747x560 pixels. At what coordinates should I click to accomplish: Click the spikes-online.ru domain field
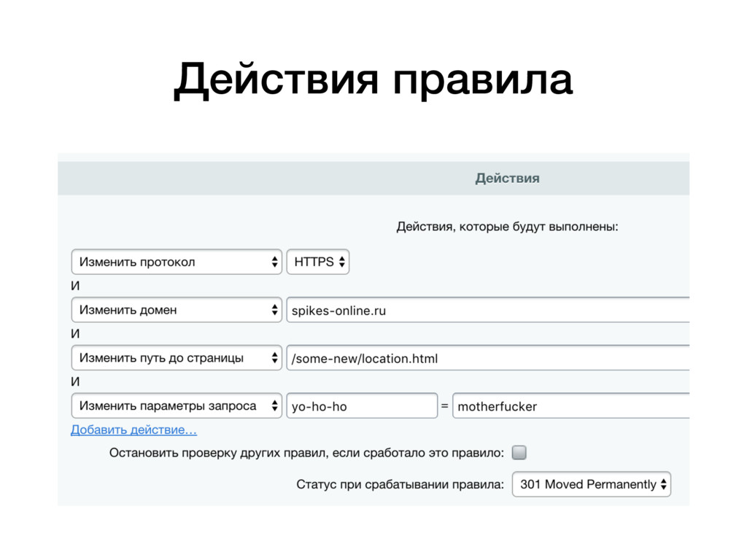[488, 311]
